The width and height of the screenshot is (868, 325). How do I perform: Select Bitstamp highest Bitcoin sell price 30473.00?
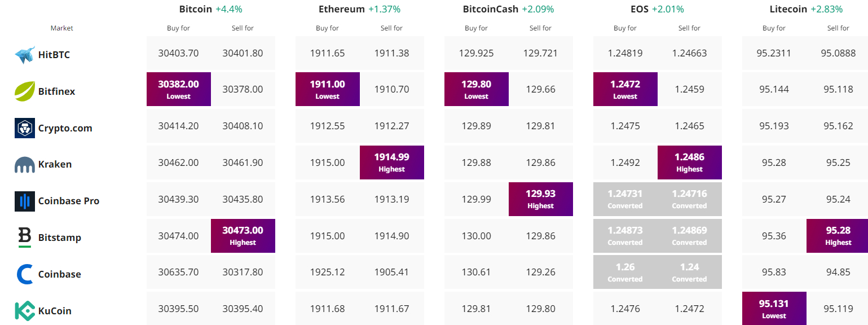coord(243,236)
